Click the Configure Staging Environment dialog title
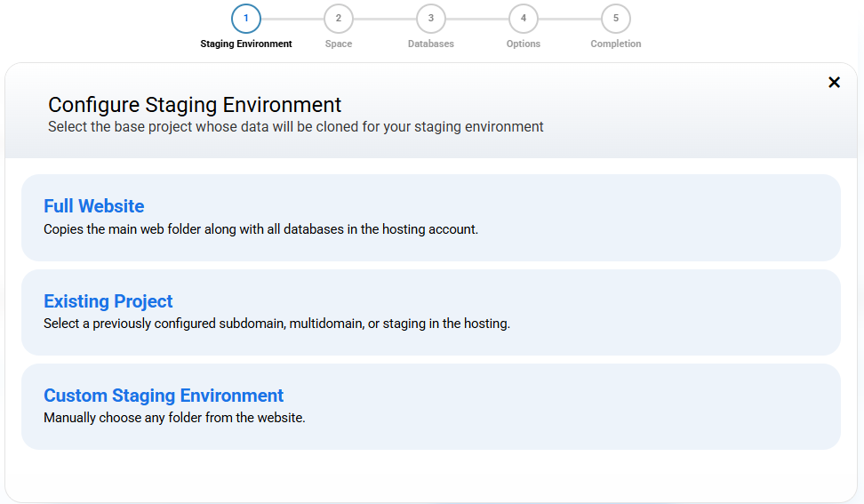Image resolution: width=864 pixels, height=504 pixels. 195,105
